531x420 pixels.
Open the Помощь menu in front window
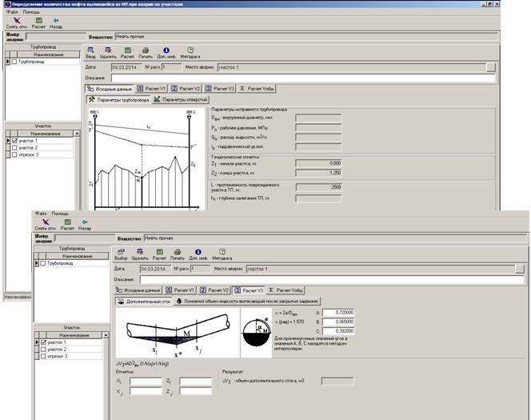point(61,214)
